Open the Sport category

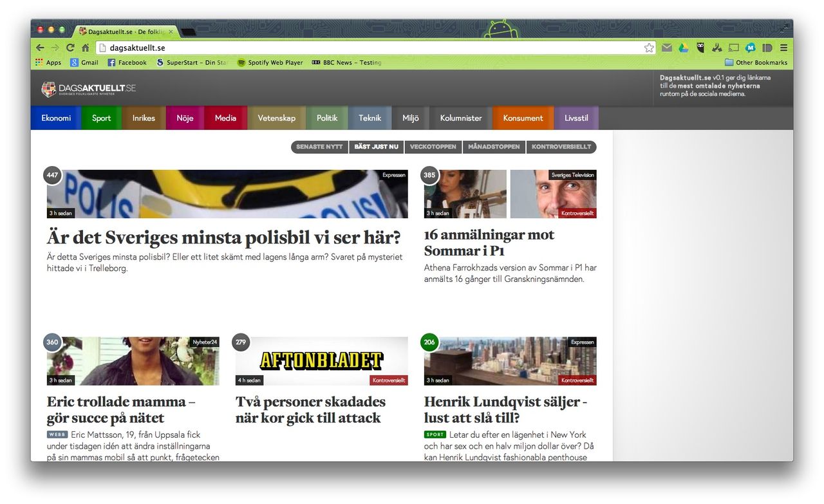(101, 118)
